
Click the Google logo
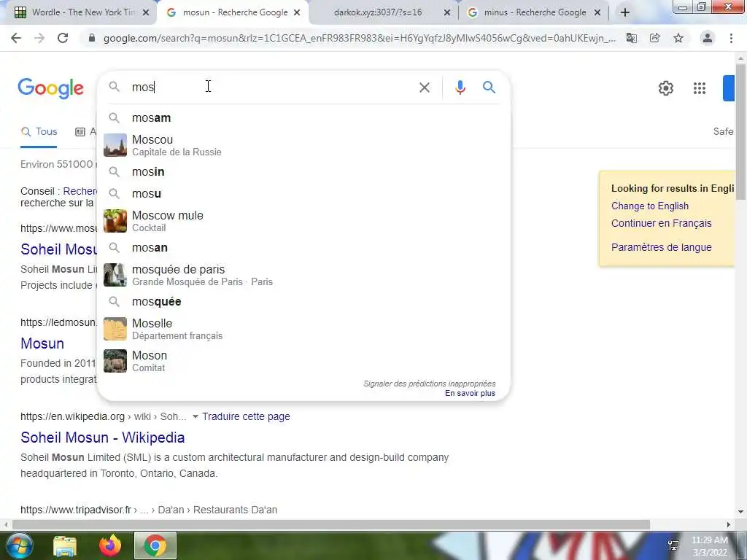click(x=50, y=88)
